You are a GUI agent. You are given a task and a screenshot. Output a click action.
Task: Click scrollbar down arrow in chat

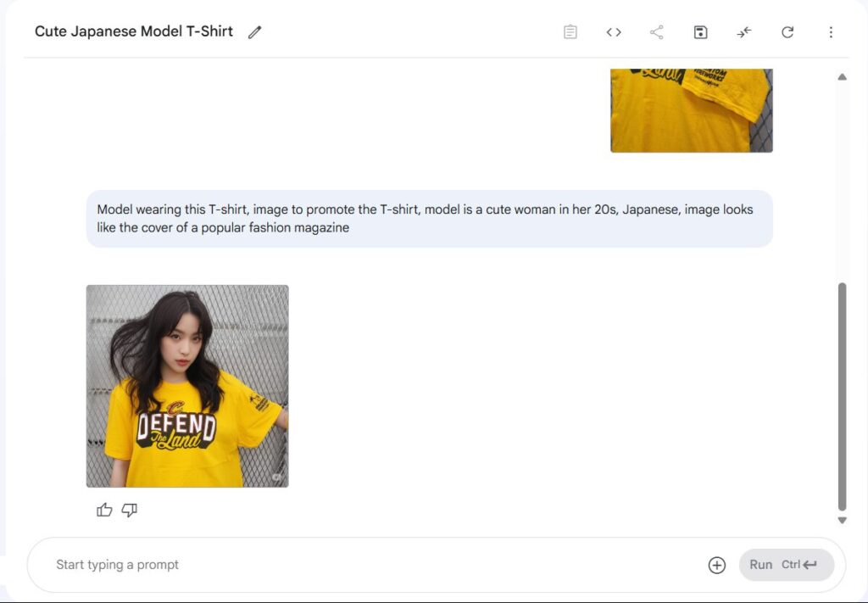tap(842, 520)
